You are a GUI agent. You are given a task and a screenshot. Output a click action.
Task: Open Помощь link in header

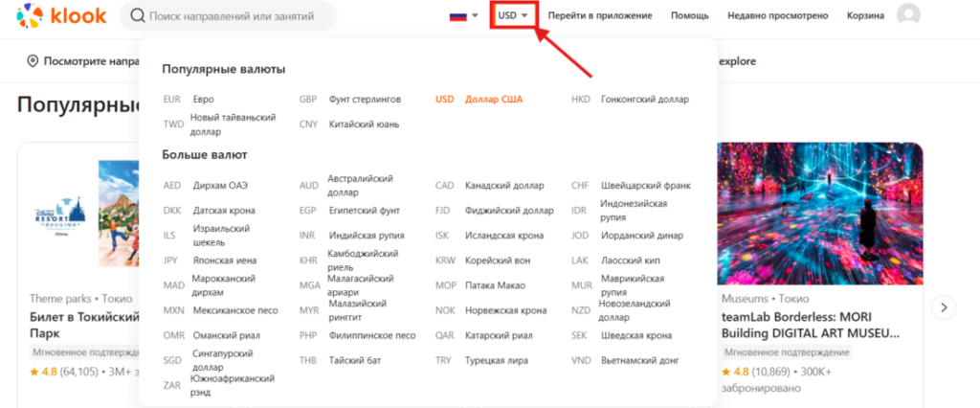coord(690,15)
